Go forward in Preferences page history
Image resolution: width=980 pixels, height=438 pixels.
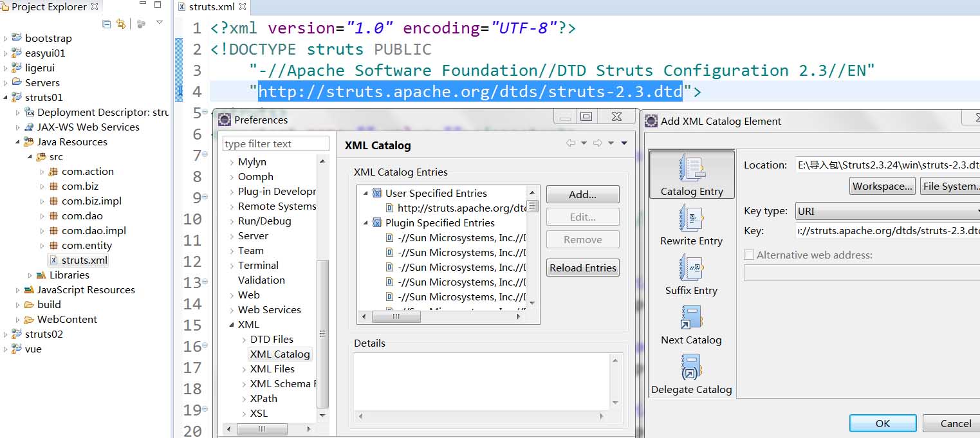598,143
